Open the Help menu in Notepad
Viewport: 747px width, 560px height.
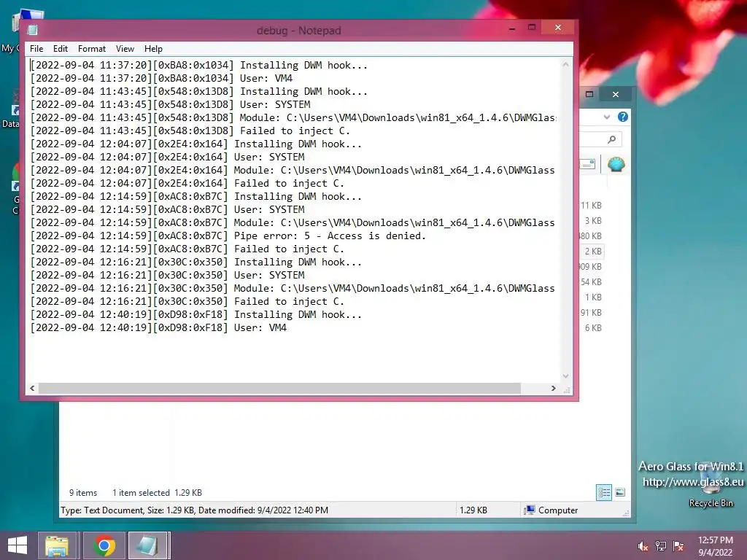tap(153, 49)
